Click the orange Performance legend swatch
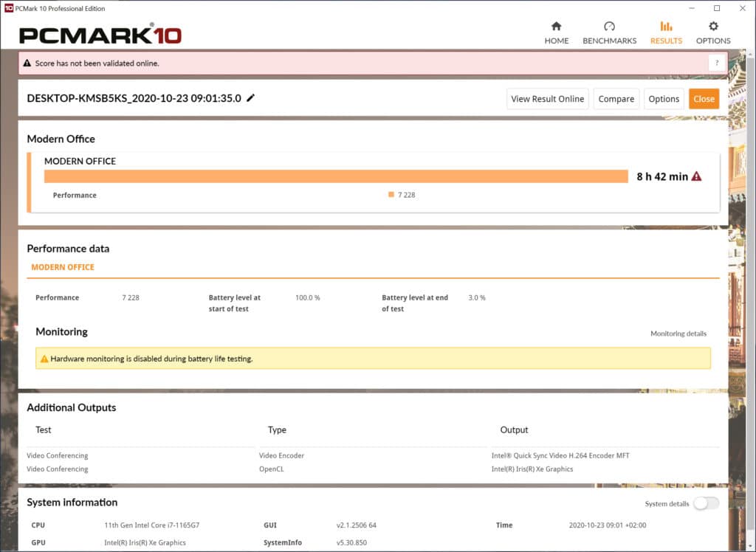756x552 pixels. [391, 195]
